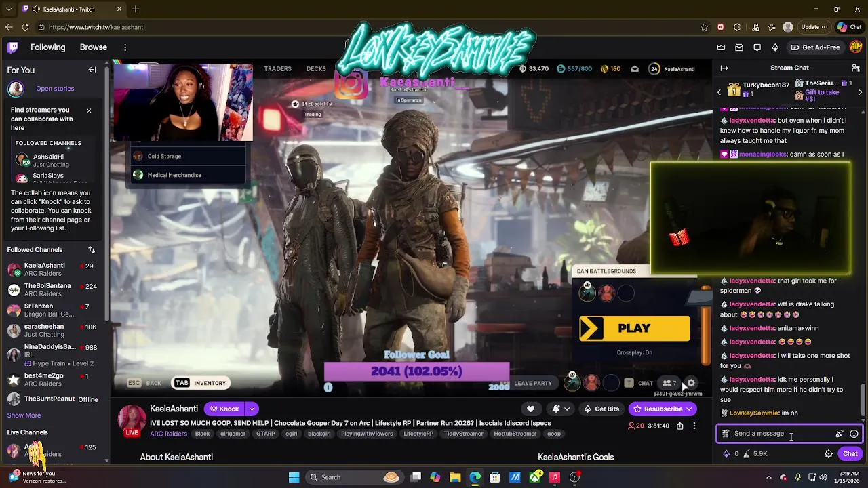
Task: Open the ARC Raiders game category link
Action: tap(168, 434)
